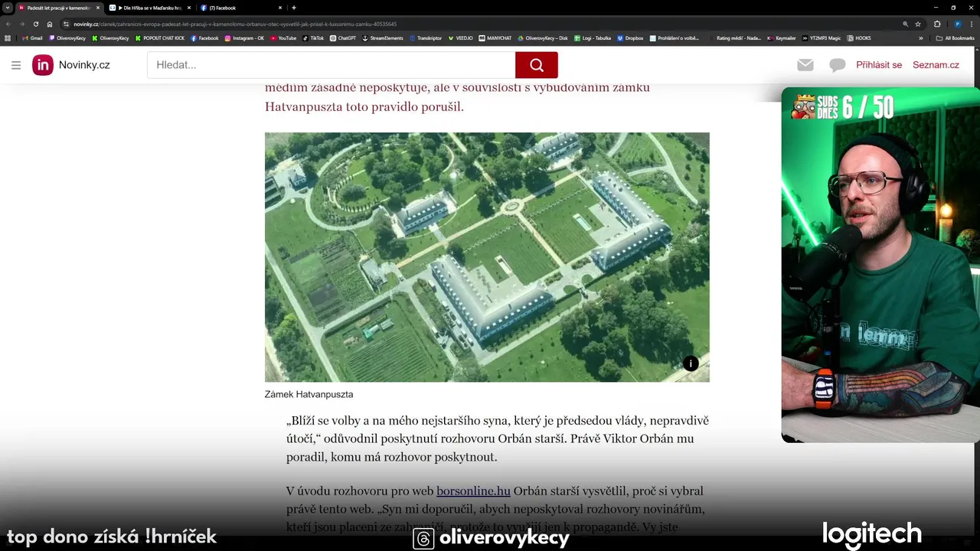
Task: Open the site information icon in address bar
Action: tap(67, 24)
